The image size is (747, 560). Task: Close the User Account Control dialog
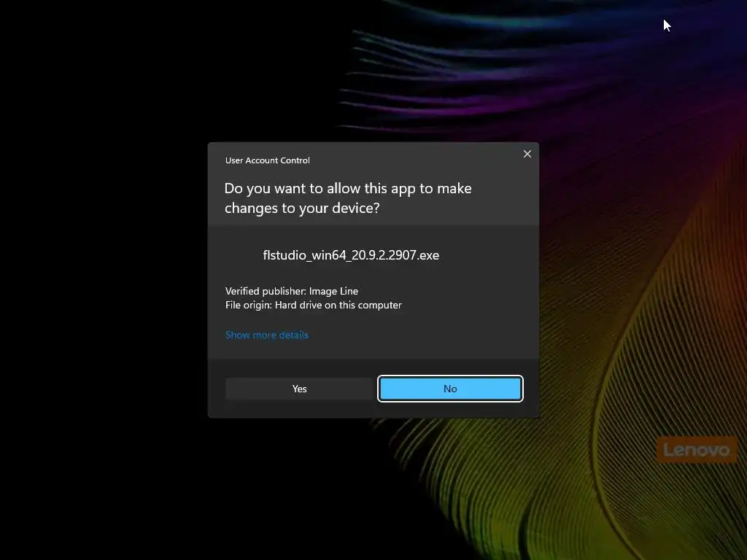[527, 154]
